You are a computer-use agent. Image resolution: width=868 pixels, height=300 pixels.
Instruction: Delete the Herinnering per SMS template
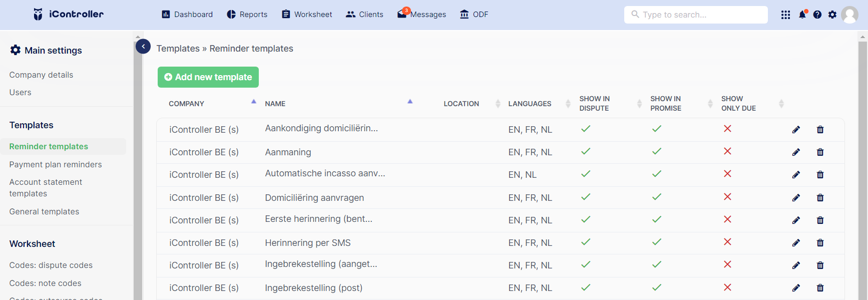(820, 243)
